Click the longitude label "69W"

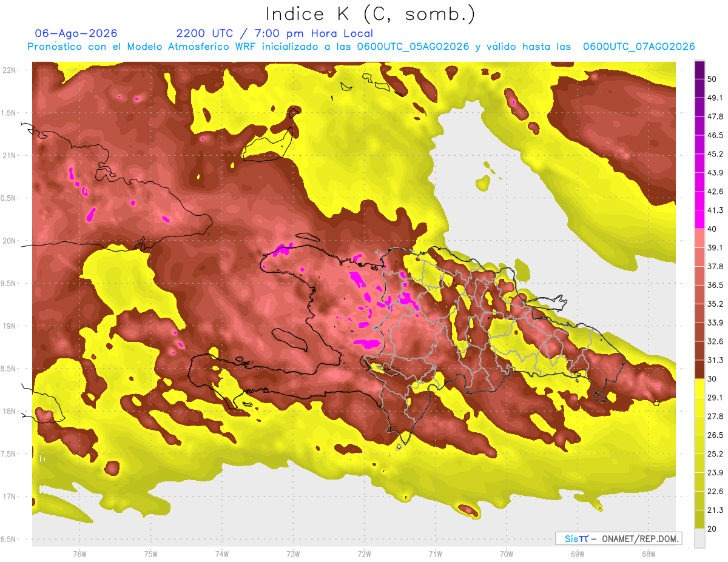coord(577,554)
